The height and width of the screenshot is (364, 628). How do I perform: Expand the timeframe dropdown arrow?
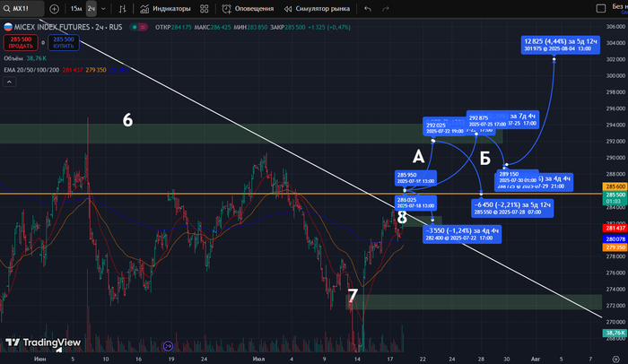tap(104, 8)
